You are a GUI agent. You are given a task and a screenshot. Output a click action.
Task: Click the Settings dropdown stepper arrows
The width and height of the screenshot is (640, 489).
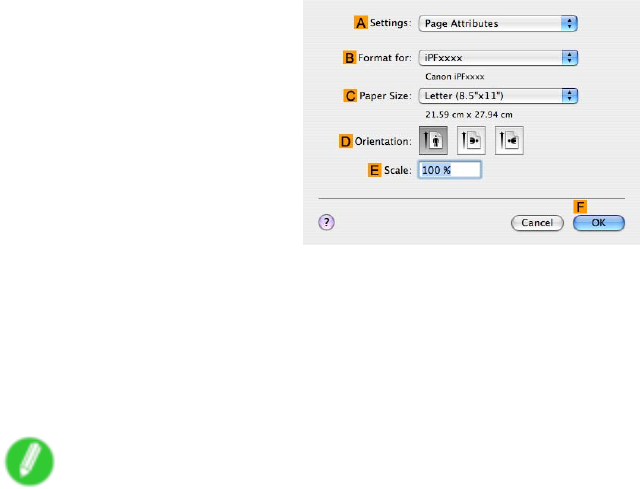tap(569, 24)
